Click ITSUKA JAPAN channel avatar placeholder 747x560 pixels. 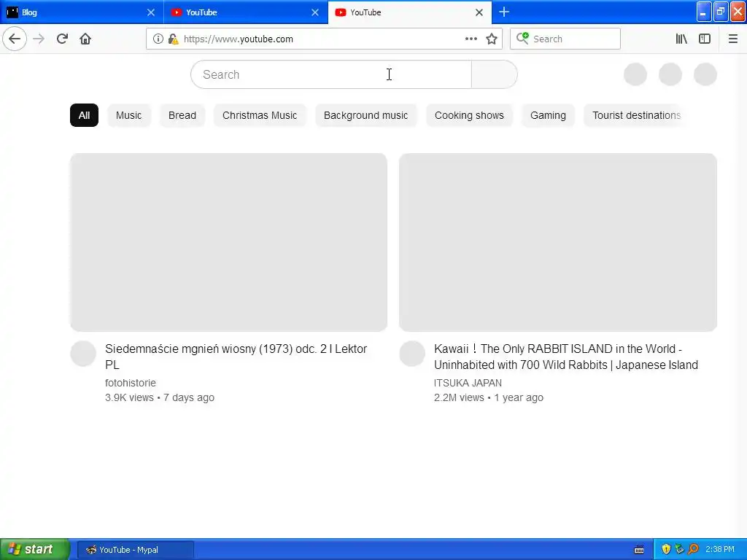click(x=412, y=354)
